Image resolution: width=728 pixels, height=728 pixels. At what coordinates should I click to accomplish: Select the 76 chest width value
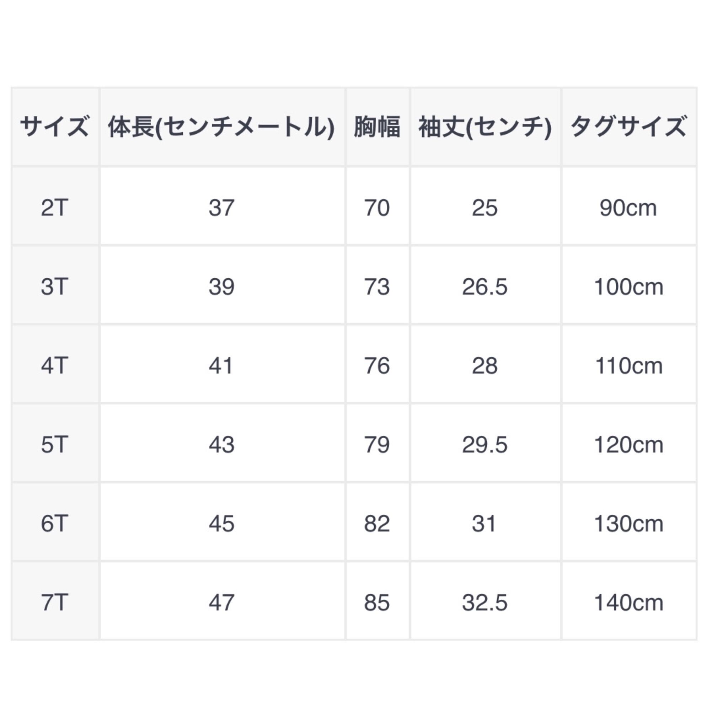(x=377, y=365)
